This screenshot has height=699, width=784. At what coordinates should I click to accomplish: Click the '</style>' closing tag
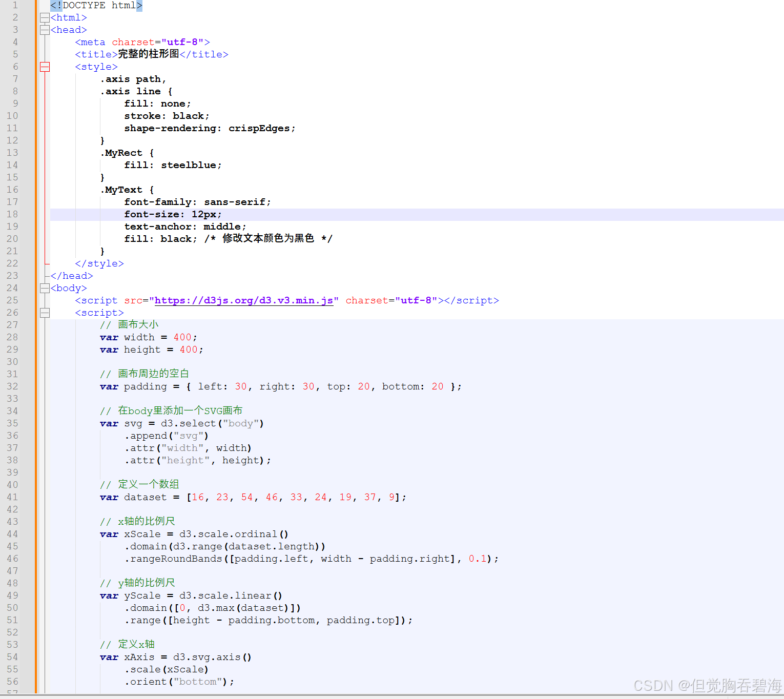click(99, 263)
